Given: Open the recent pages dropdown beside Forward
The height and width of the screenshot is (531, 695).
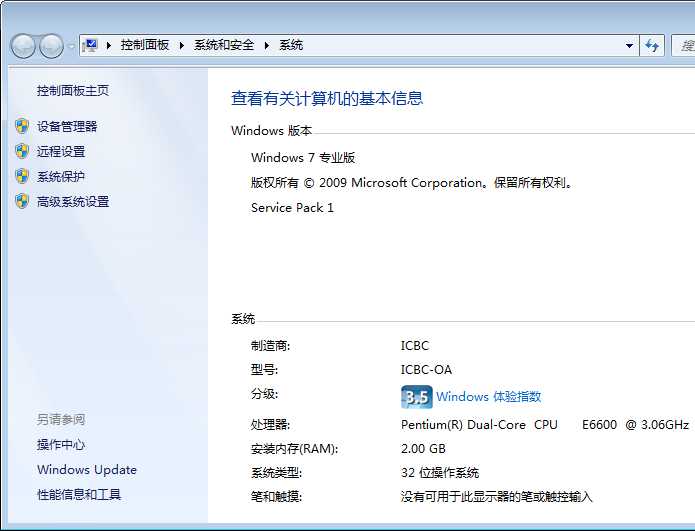Looking at the screenshot, I should coord(71,46).
